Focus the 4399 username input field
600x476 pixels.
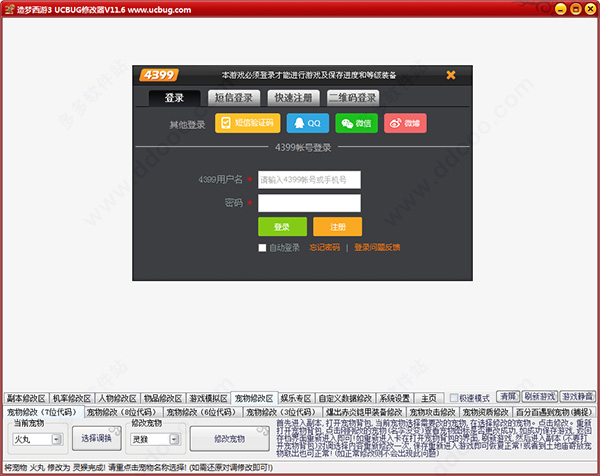pos(309,180)
